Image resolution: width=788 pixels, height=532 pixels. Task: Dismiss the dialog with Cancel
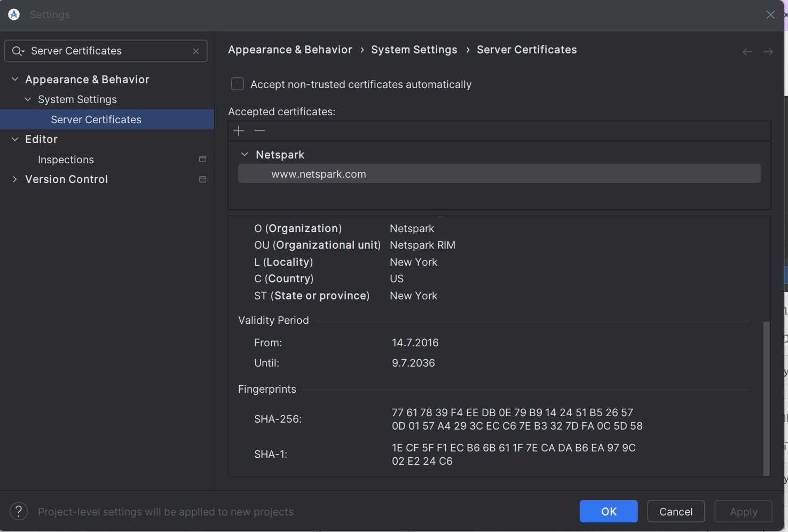pyautogui.click(x=675, y=511)
